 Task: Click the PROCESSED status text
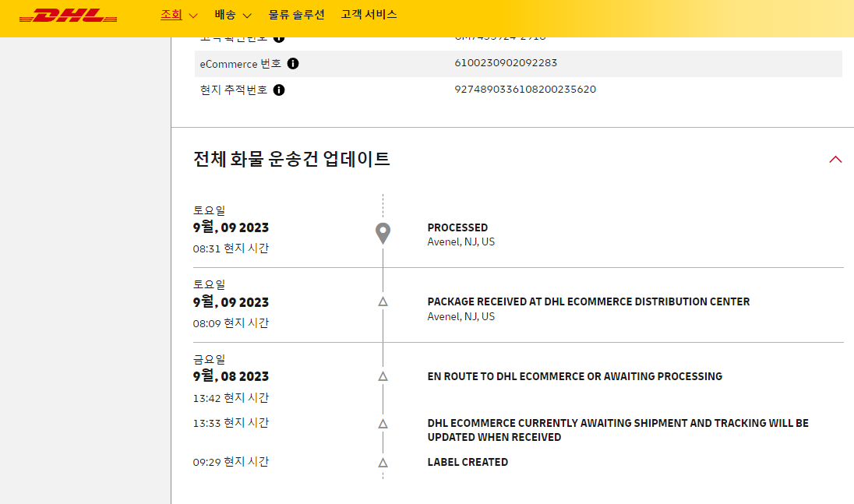click(457, 227)
